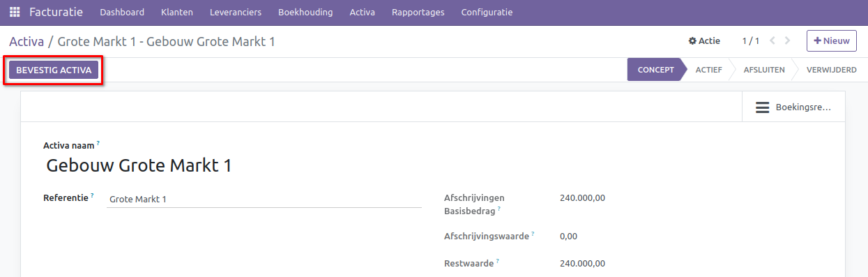Open the Klanten menu
This screenshot has width=868, height=277.
(176, 12)
